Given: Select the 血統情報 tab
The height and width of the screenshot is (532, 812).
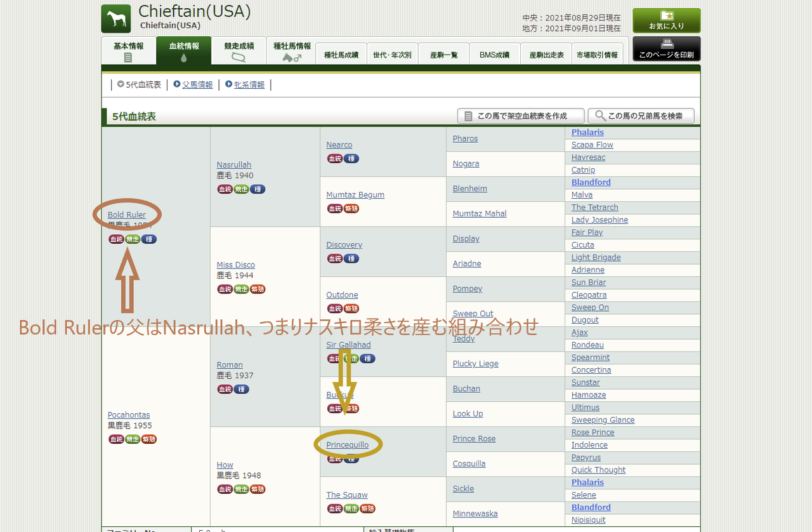Looking at the screenshot, I should (x=184, y=51).
